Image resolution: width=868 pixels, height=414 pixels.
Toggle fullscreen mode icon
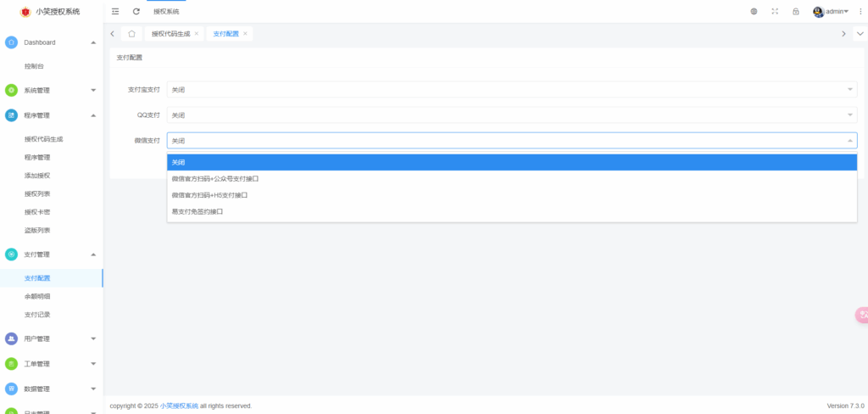coord(775,11)
